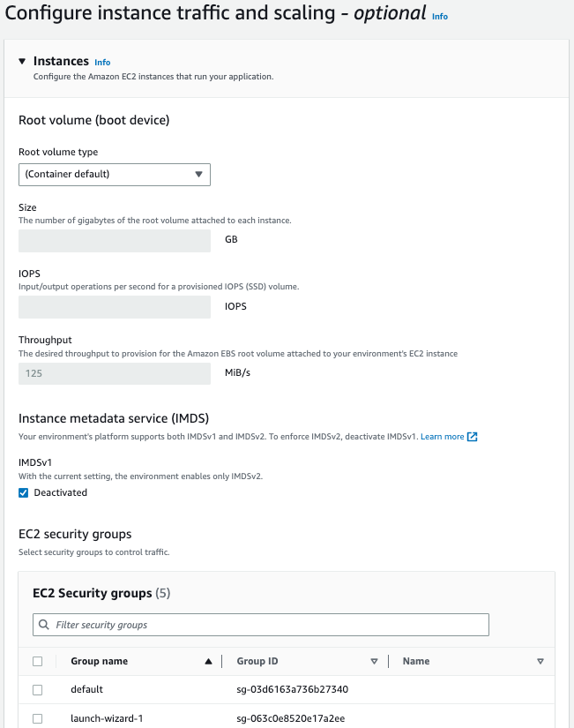Click the Size GB input field
The width and height of the screenshot is (574, 728).
[115, 240]
